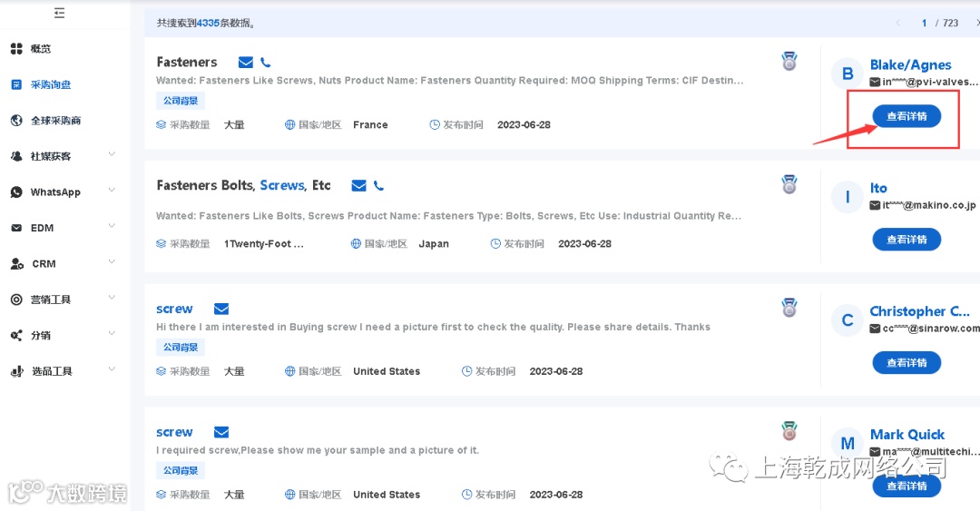Click quantity value 1Twenty-Foot ...
This screenshot has width=980, height=511.
(264, 244)
